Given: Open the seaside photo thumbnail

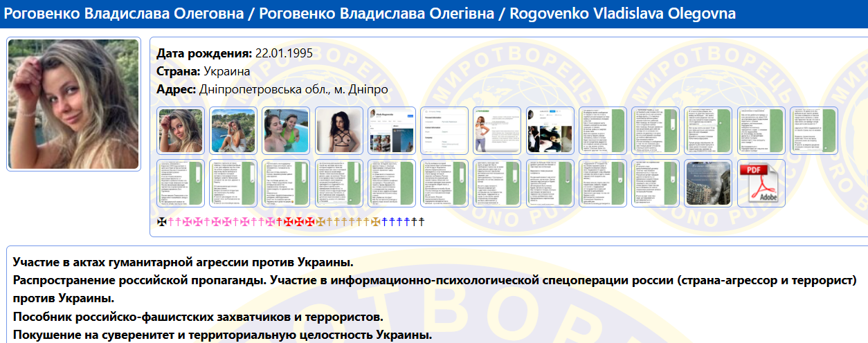Looking at the screenshot, I should click(233, 131).
